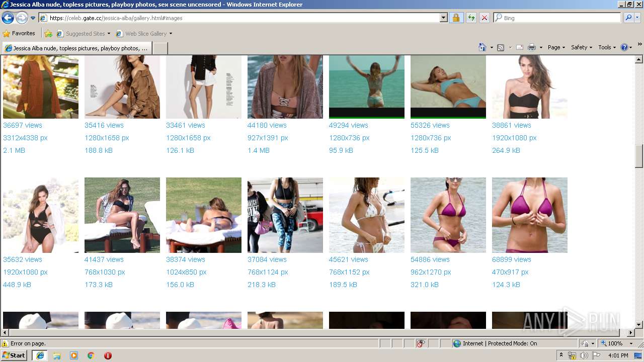Click the Read Mail toolbar icon
This screenshot has height=362, width=644.
(519, 47)
